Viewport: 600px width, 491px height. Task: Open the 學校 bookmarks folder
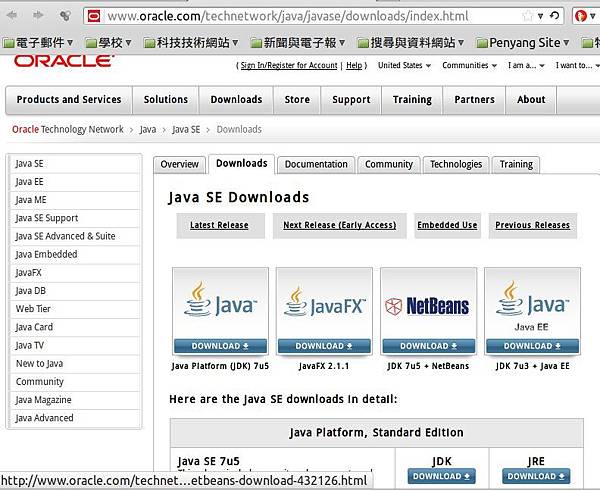pyautogui.click(x=108, y=42)
